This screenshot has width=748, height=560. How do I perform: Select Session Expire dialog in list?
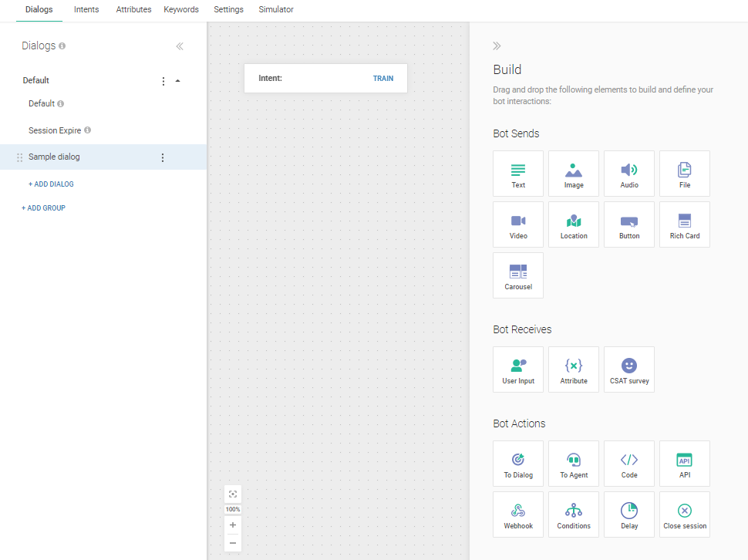[x=55, y=130]
